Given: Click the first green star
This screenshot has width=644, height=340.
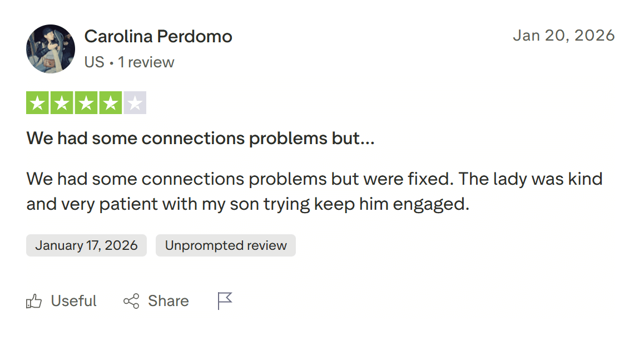Looking at the screenshot, I should coord(37,103).
